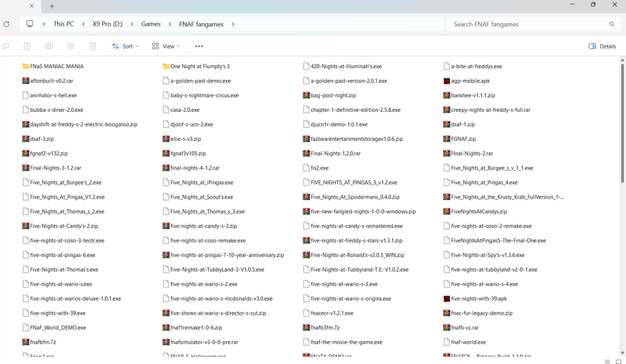Click the Paste icon in the toolbar
This screenshot has width=626, height=364.
tap(27, 47)
